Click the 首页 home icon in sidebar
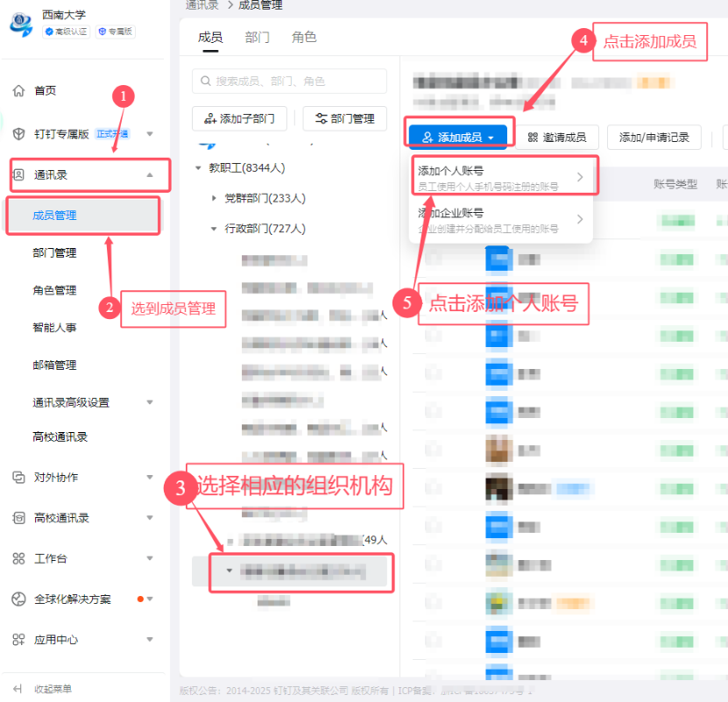Viewport: 728px width, 702px height. 18,91
